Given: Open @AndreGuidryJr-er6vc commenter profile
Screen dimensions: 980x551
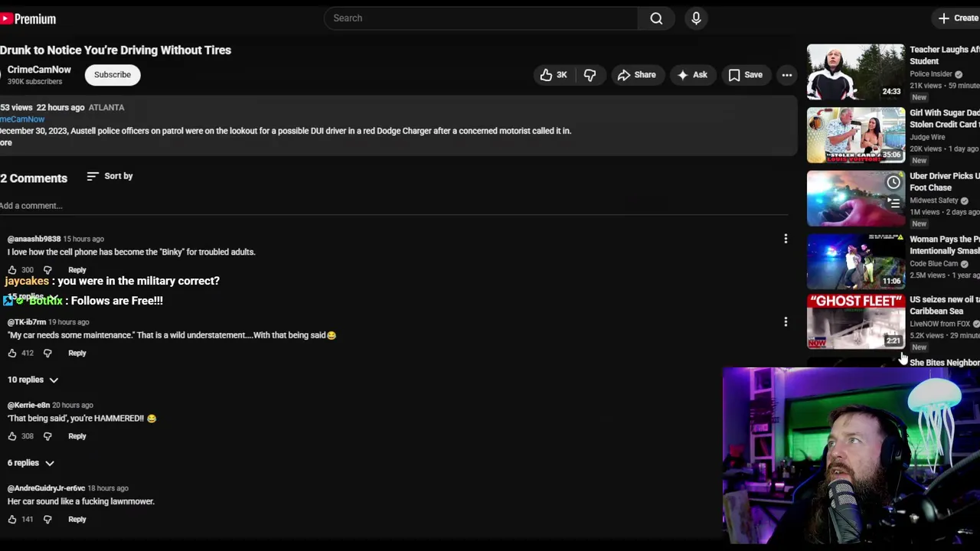Looking at the screenshot, I should 46,488.
